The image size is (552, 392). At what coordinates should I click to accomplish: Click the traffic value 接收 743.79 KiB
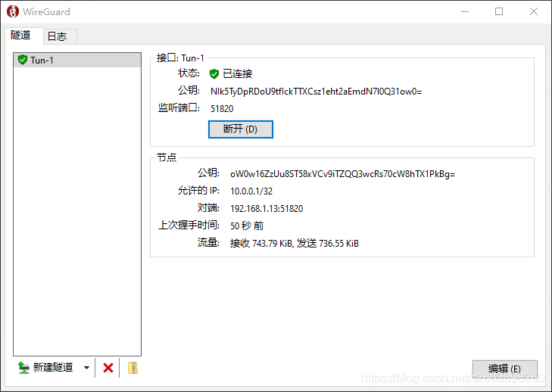pos(261,243)
